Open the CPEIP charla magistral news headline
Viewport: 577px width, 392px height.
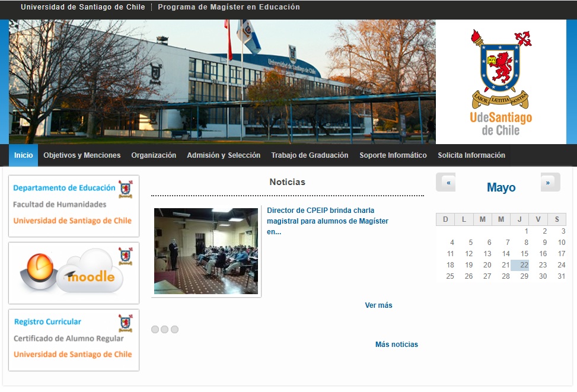(x=327, y=221)
